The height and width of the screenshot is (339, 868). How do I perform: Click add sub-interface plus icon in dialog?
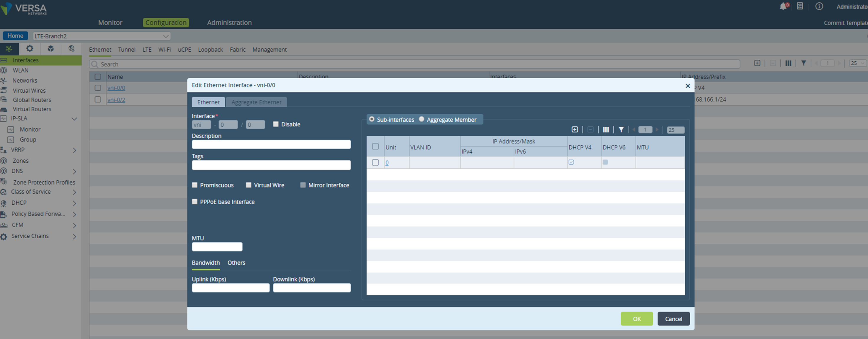[575, 130]
